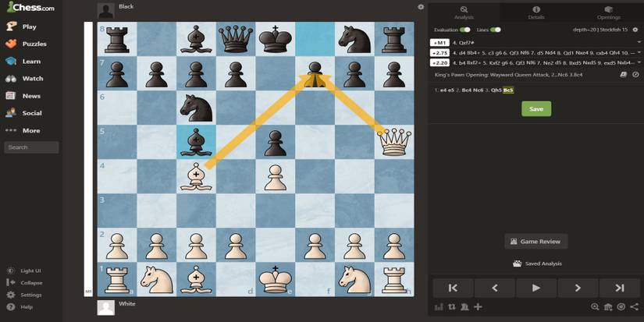Open Game Review

pyautogui.click(x=536, y=242)
